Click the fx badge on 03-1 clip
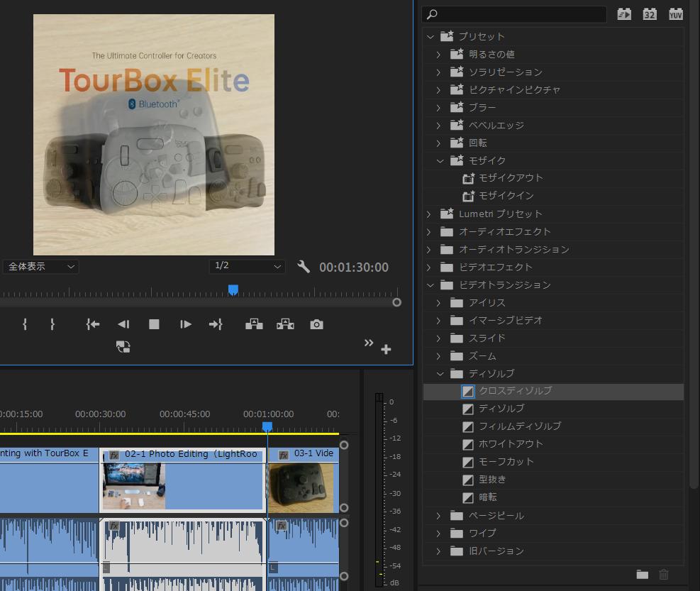Screen dimensions: 700x591 pos(284,455)
